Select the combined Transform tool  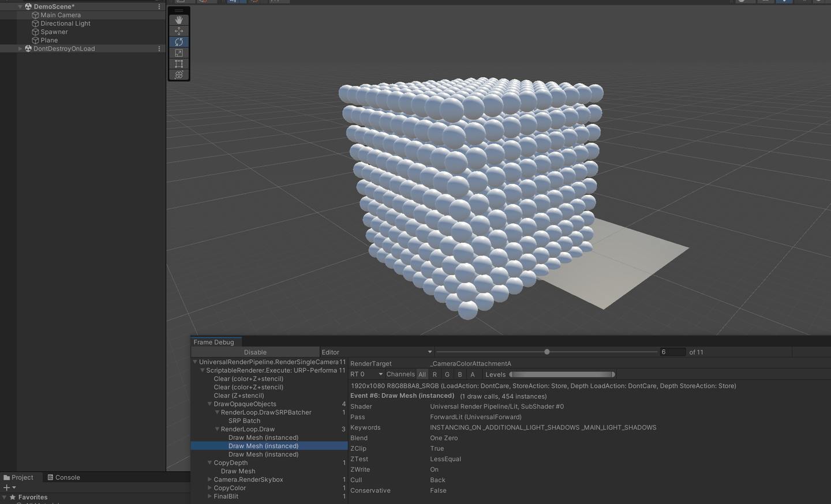[x=179, y=74]
